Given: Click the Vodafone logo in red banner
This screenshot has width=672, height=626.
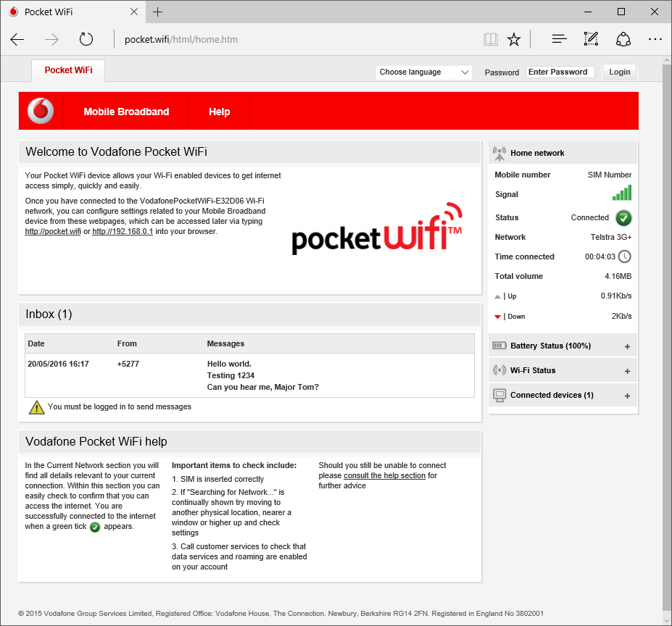Looking at the screenshot, I should click(41, 111).
